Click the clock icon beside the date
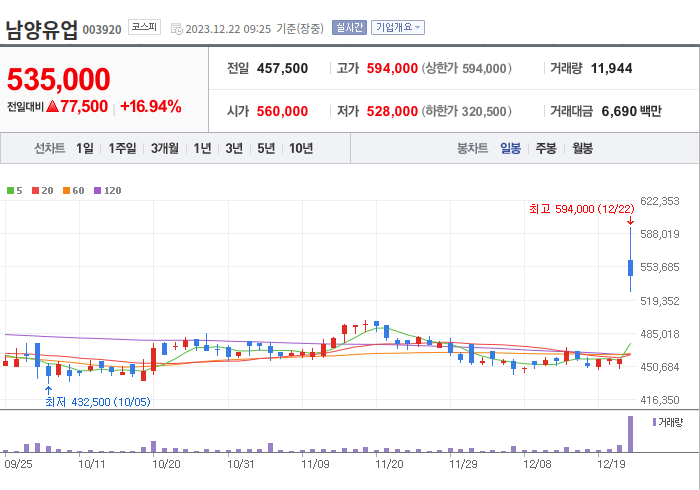 (x=177, y=29)
